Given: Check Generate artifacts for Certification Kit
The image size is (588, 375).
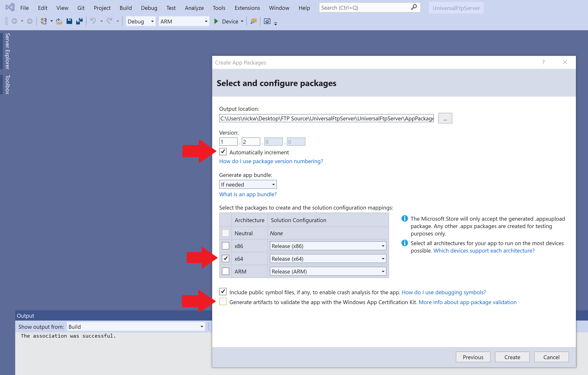Looking at the screenshot, I should tap(223, 302).
